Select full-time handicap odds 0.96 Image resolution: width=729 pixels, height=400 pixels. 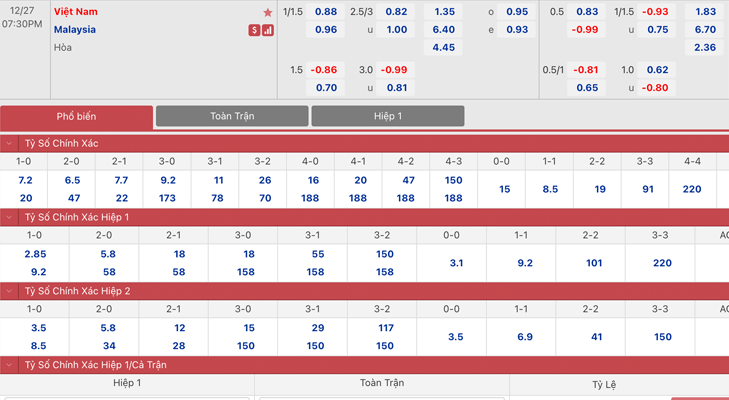coord(325,30)
